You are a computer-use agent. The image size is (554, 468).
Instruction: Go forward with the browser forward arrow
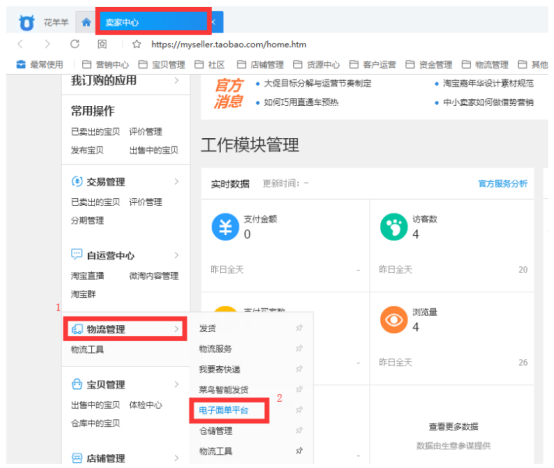[47, 44]
